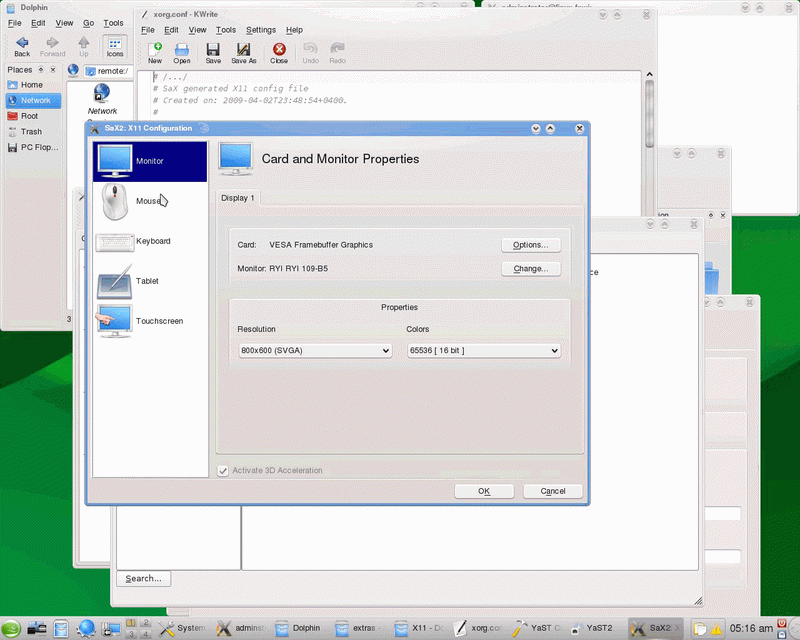Click Redo in KWrite toolbar
The image size is (800, 640).
coord(337,53)
